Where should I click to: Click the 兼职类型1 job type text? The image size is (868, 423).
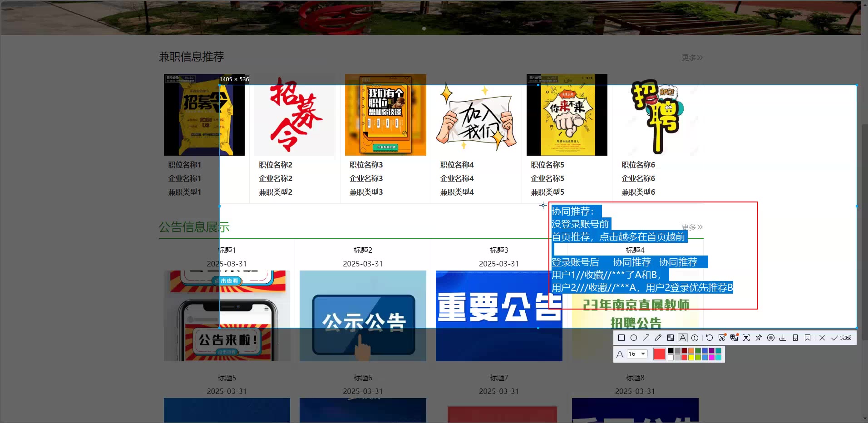pyautogui.click(x=185, y=192)
